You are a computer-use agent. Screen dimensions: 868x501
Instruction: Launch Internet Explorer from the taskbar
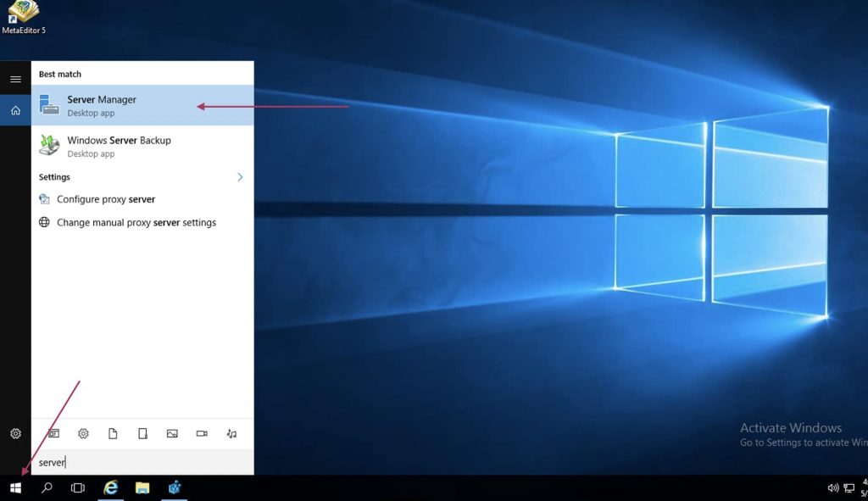[x=110, y=487]
